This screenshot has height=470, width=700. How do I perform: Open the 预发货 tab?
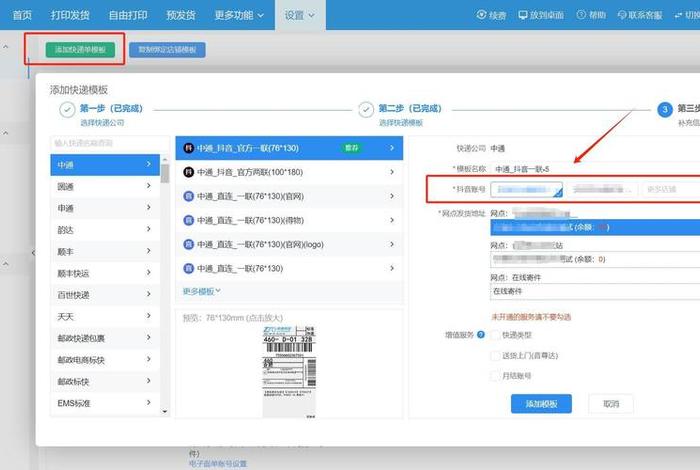[x=181, y=15]
